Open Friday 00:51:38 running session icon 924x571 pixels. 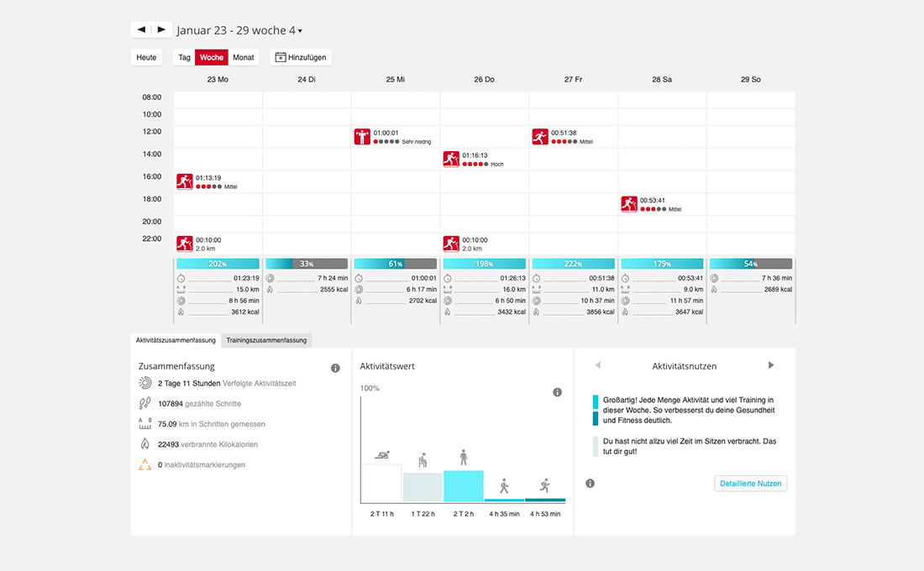(x=540, y=137)
